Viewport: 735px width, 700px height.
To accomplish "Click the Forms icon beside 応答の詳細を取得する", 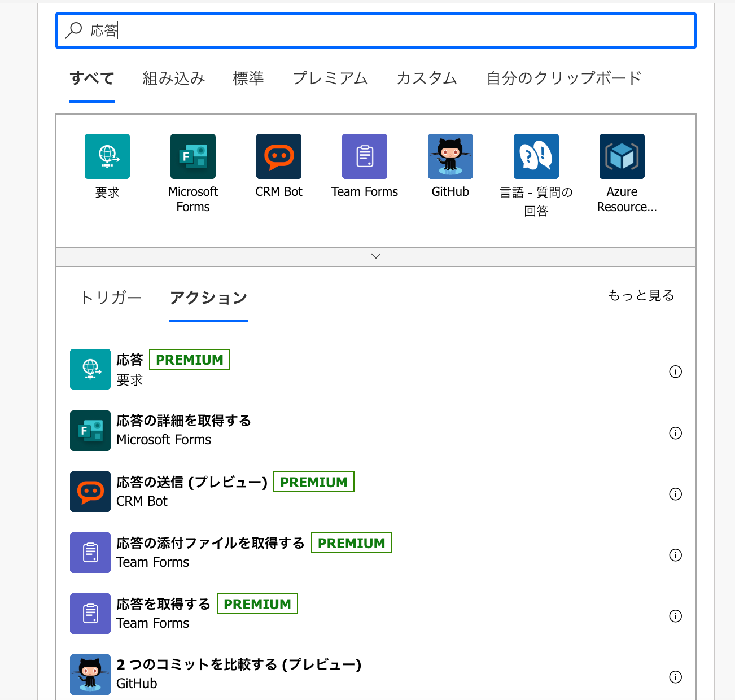I will 90,431.
